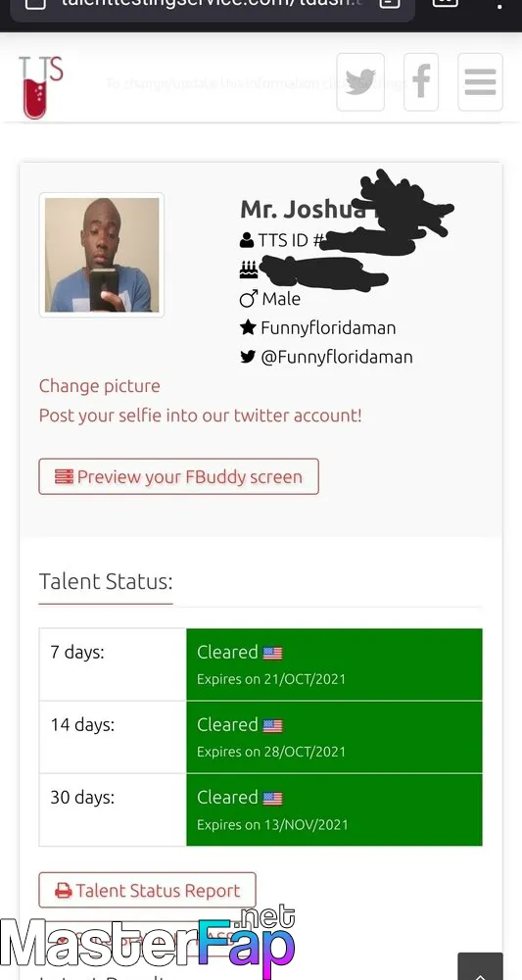Click the TTS test tube logo
The image size is (522, 980).
pos(40,87)
